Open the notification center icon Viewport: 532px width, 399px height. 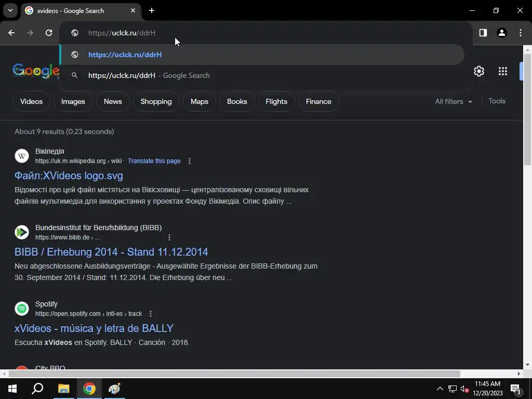pos(516,389)
